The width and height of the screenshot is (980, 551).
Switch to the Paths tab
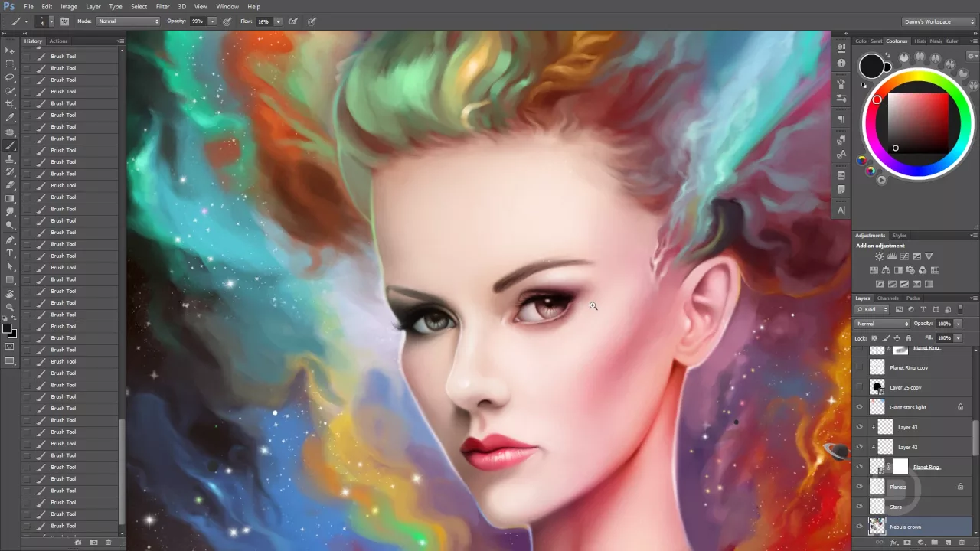tap(913, 298)
